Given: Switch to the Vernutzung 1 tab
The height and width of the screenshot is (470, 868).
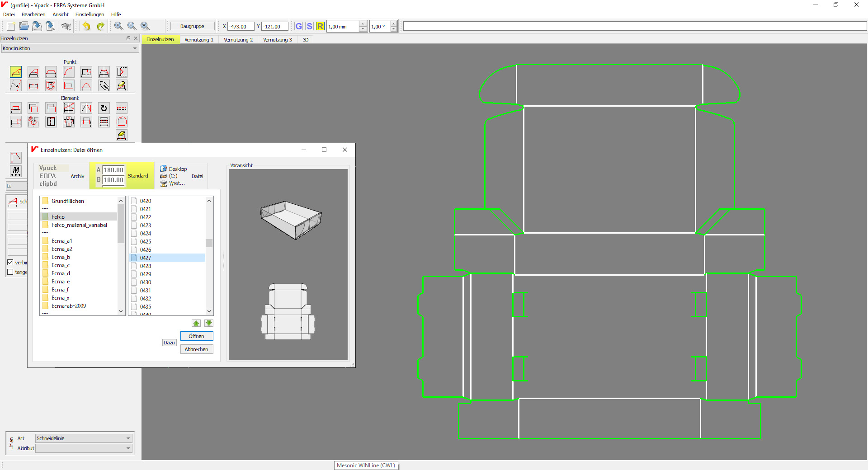Looking at the screenshot, I should (198, 40).
